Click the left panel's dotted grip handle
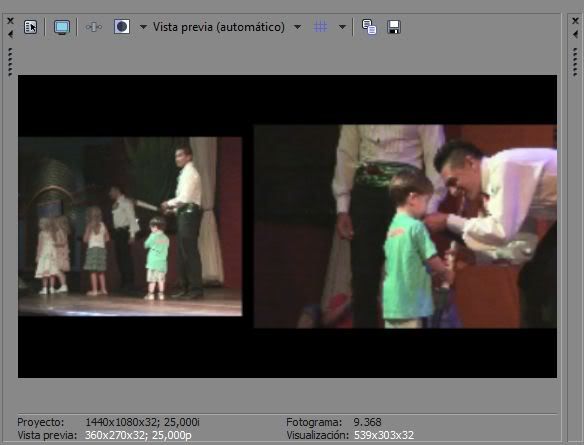 (10, 62)
